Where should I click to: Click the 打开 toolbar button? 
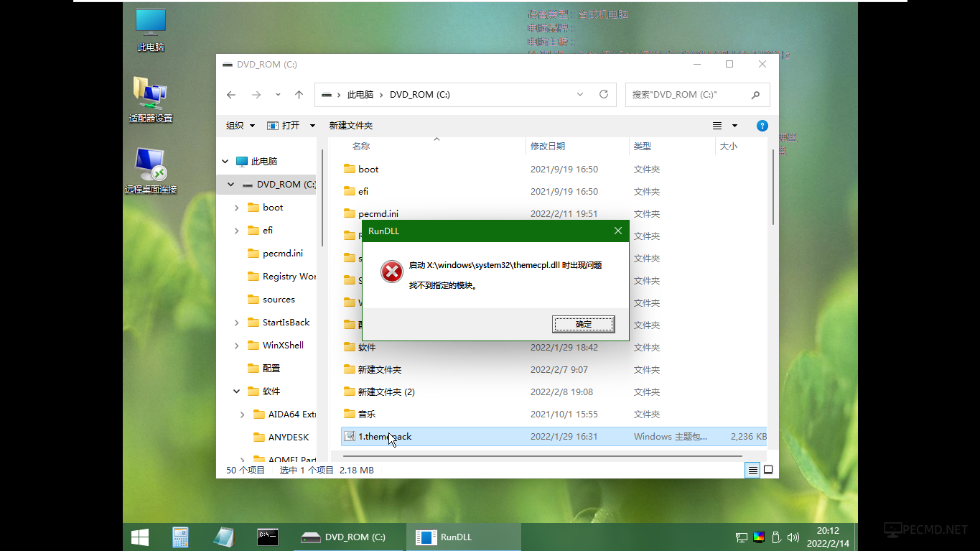(x=284, y=126)
